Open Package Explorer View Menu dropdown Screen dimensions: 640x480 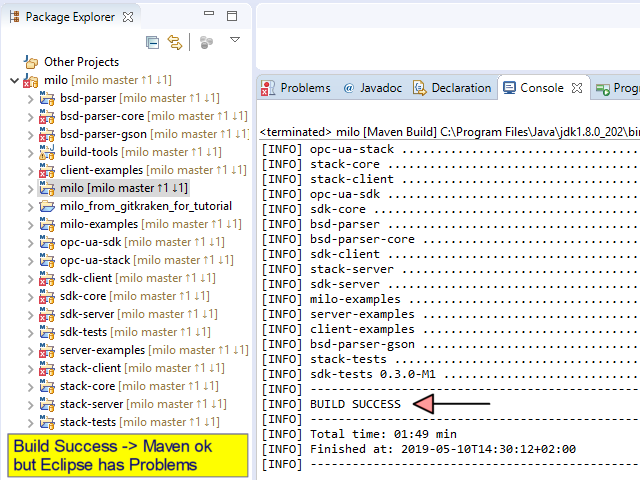click(235, 40)
